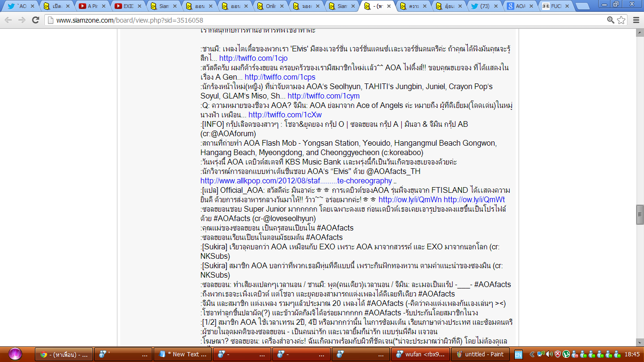This screenshot has width=644, height=362.
Task: Open the twiffo.com/1cjo link
Action: click(253, 58)
